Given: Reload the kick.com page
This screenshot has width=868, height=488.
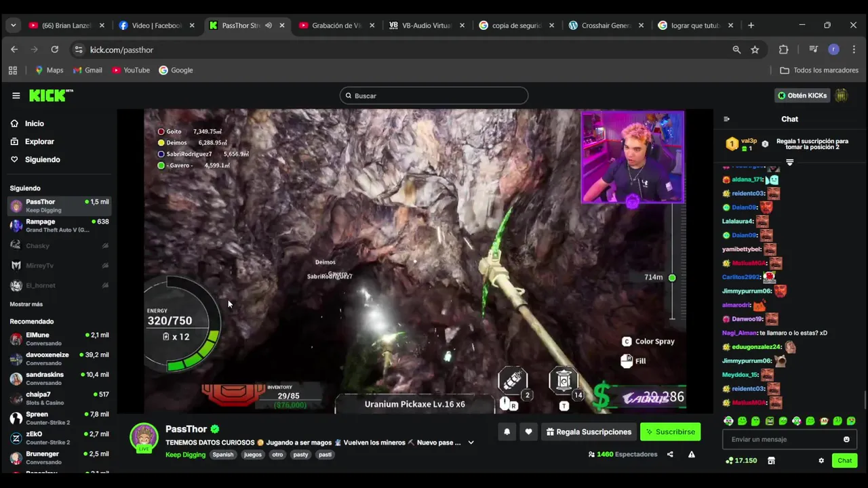Looking at the screenshot, I should tap(54, 49).
